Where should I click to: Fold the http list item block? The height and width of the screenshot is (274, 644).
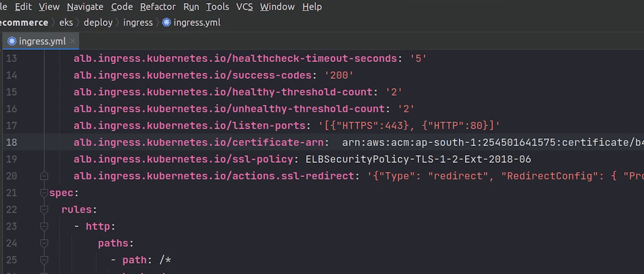coord(44,226)
